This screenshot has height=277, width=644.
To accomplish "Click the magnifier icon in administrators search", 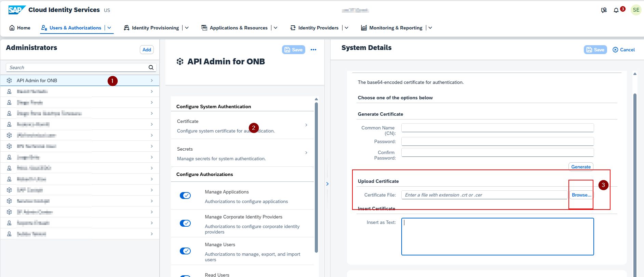I will coord(151,67).
